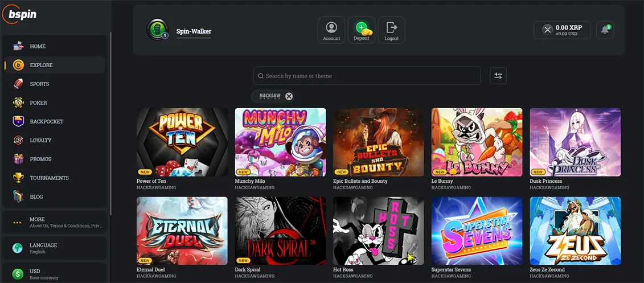
Task: Click the Home sidebar icon
Action: tap(18, 47)
